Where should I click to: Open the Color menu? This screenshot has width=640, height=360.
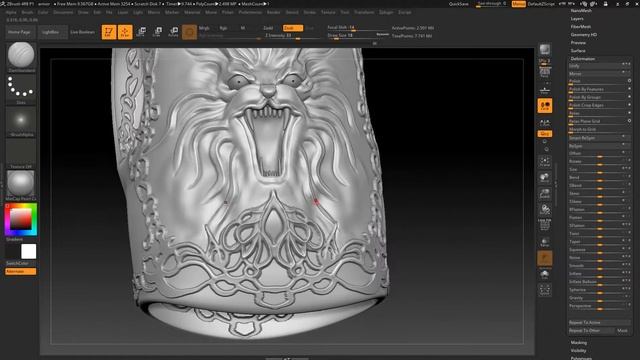click(43, 12)
